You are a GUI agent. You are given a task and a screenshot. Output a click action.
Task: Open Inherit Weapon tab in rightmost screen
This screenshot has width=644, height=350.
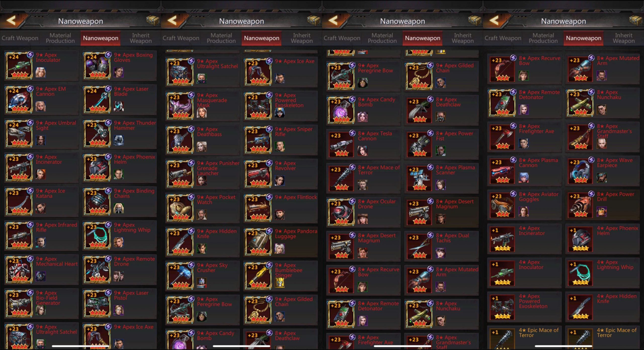coord(624,38)
